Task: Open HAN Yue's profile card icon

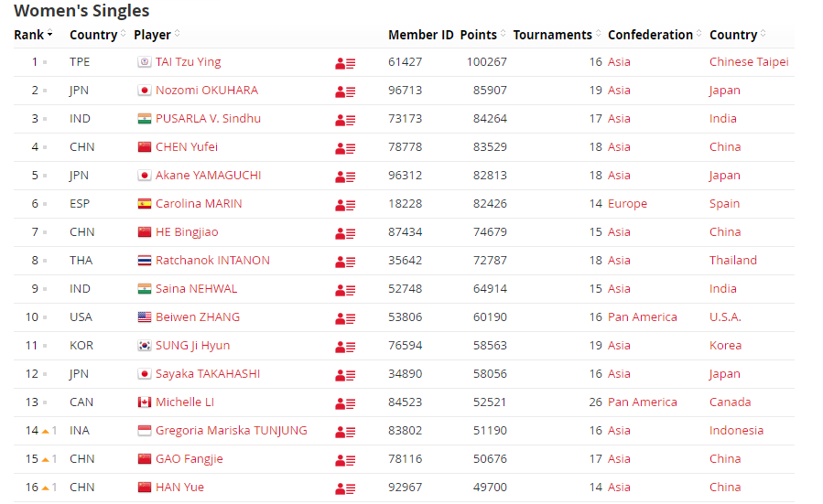Action: (x=345, y=488)
